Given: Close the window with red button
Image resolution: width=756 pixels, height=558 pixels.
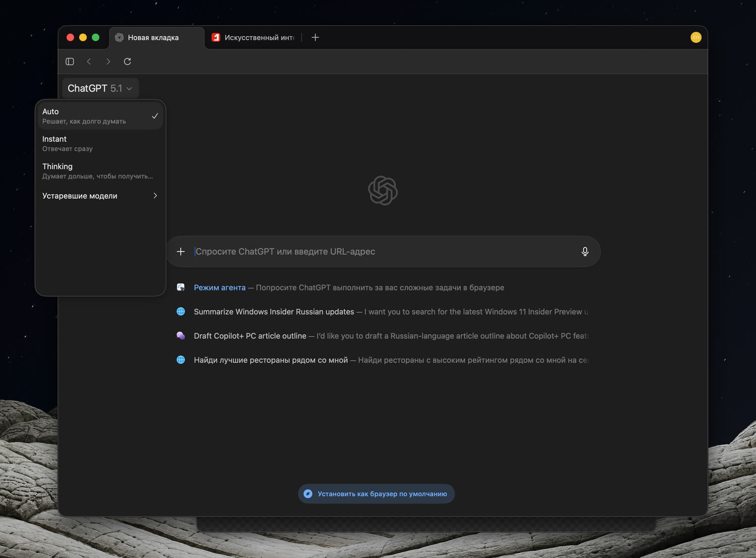Looking at the screenshot, I should coord(70,37).
